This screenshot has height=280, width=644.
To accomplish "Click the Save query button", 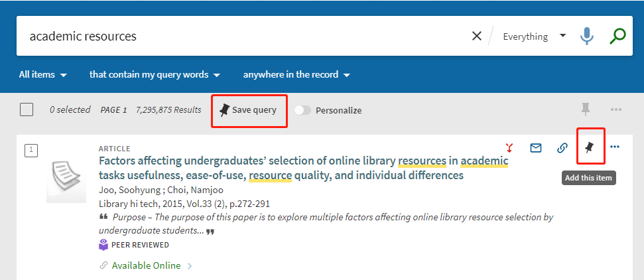I will 249,110.
